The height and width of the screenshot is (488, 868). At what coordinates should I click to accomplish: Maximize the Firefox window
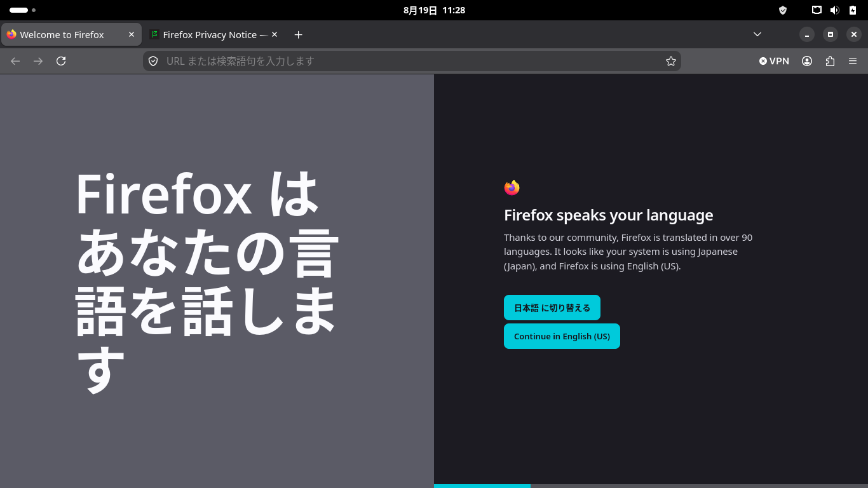click(x=830, y=34)
